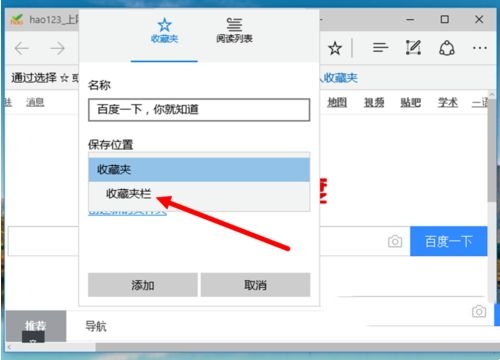Screen dimensions: 500x360
Task: Choose 收藏夹栏 as save location
Action: coord(199,194)
